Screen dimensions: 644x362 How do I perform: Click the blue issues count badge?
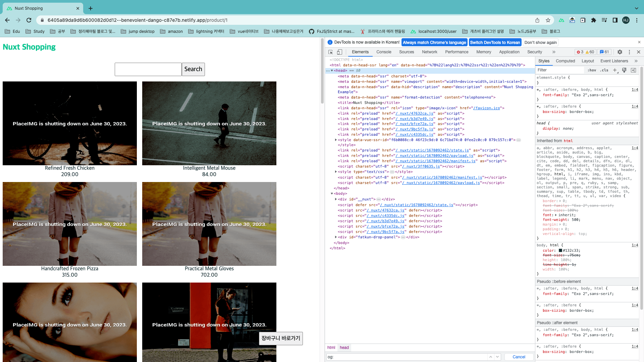[604, 52]
